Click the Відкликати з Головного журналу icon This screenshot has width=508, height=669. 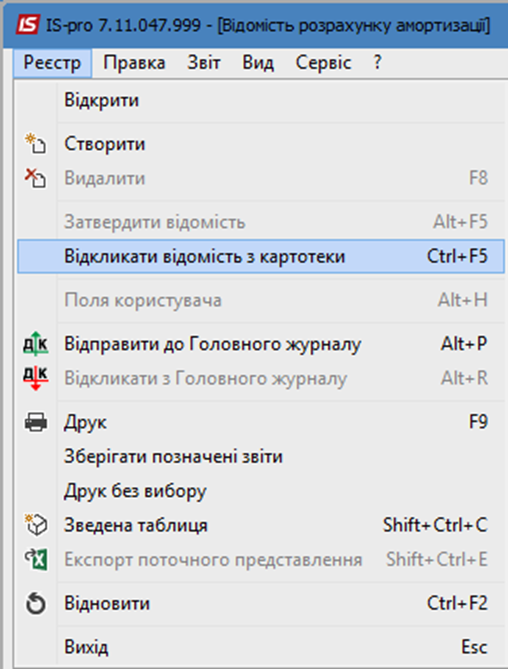pos(35,378)
